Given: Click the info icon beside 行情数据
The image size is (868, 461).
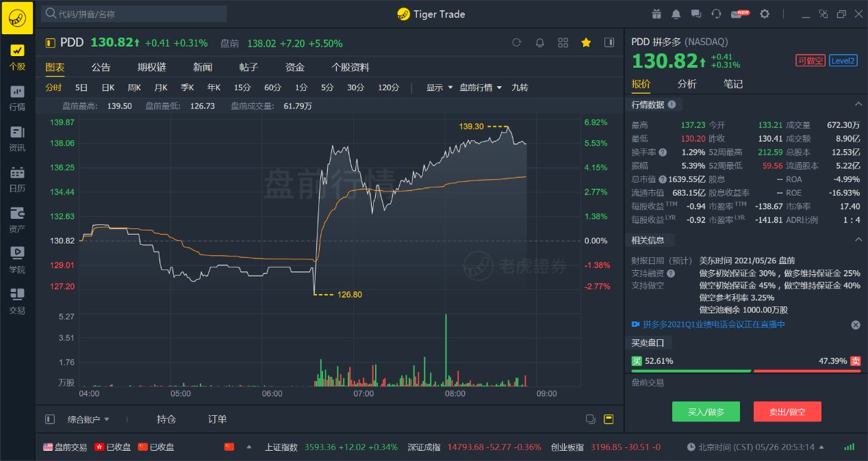Looking at the screenshot, I should point(672,105).
